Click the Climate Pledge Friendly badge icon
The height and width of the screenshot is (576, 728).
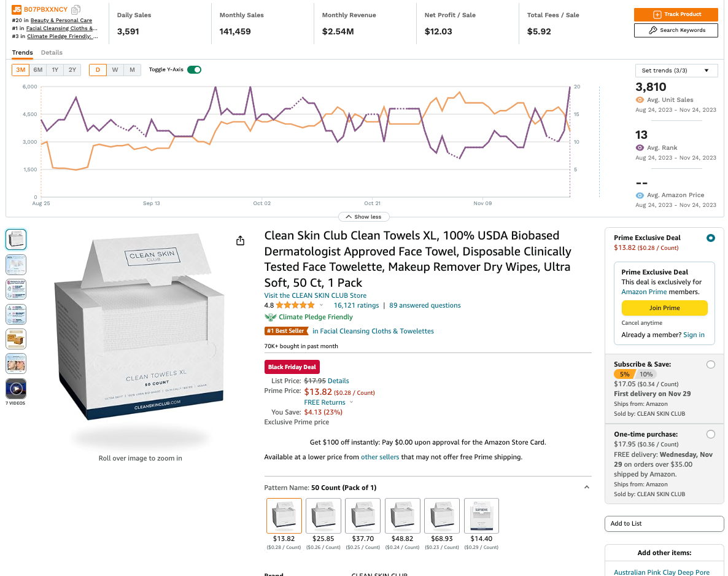270,317
